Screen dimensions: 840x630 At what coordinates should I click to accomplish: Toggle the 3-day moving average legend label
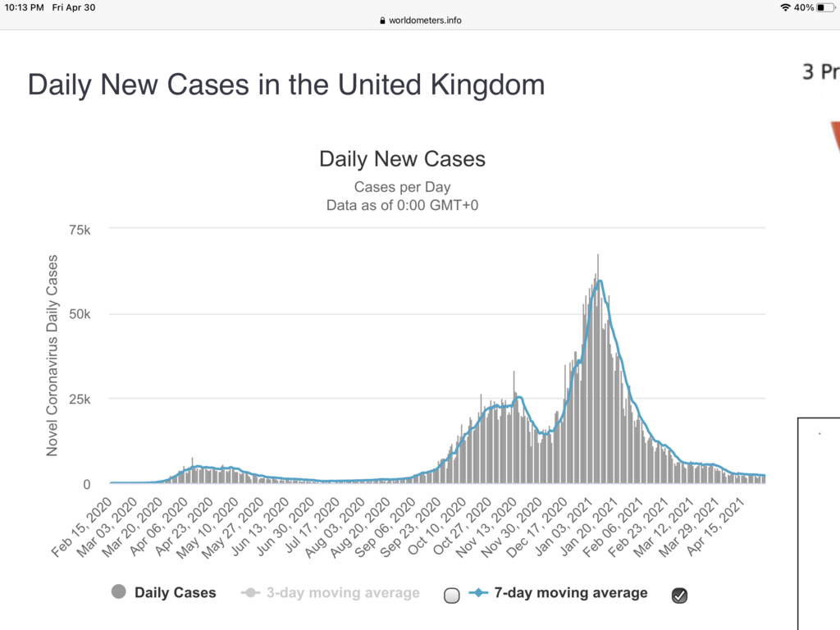click(343, 593)
